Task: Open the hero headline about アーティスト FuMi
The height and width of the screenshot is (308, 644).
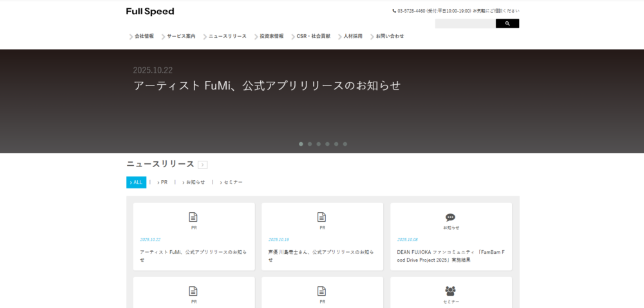Action: click(x=267, y=86)
